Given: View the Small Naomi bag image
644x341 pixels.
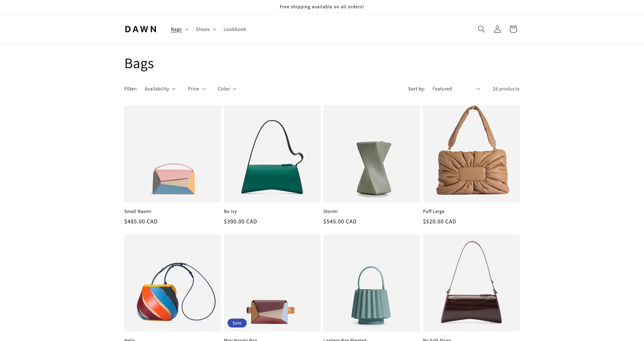Looking at the screenshot, I should [172, 154].
